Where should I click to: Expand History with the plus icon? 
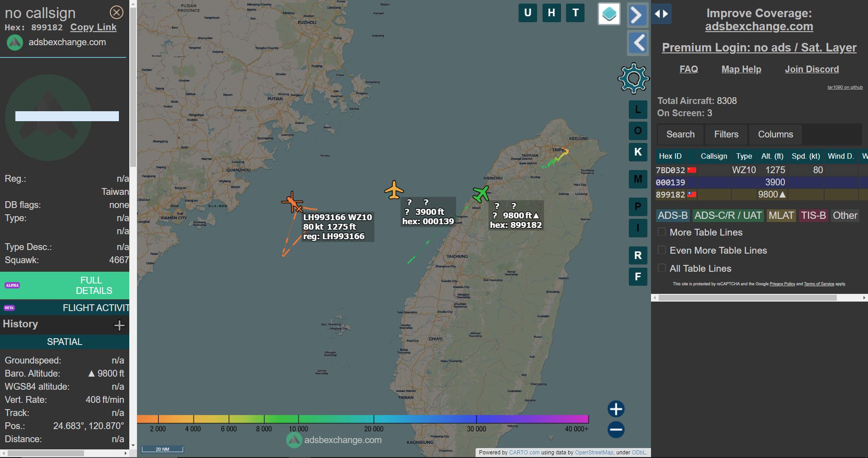(x=119, y=325)
